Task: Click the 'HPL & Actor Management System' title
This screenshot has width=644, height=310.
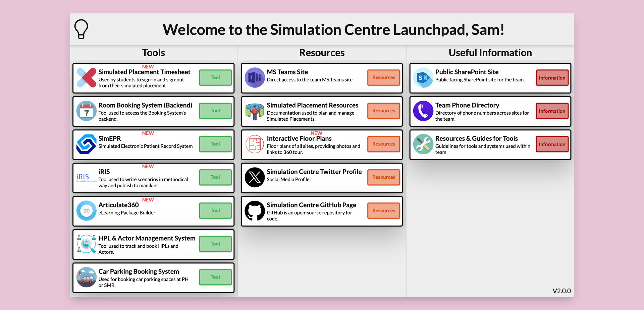Action: 147,238
